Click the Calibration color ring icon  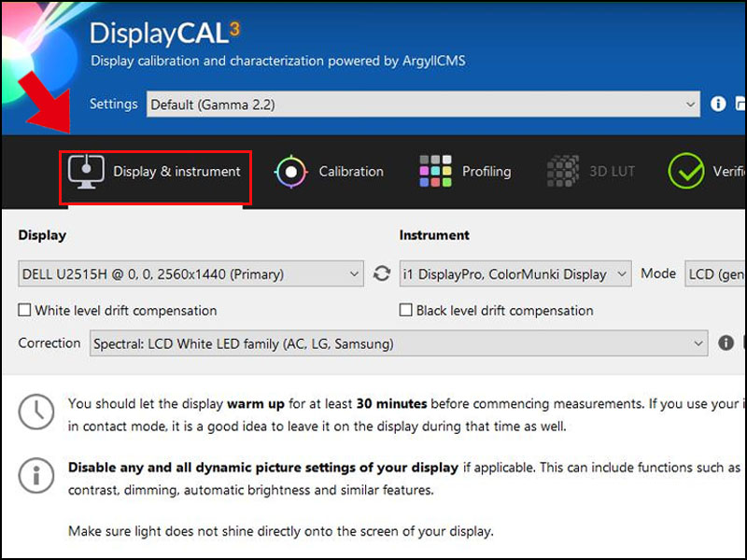click(x=290, y=172)
